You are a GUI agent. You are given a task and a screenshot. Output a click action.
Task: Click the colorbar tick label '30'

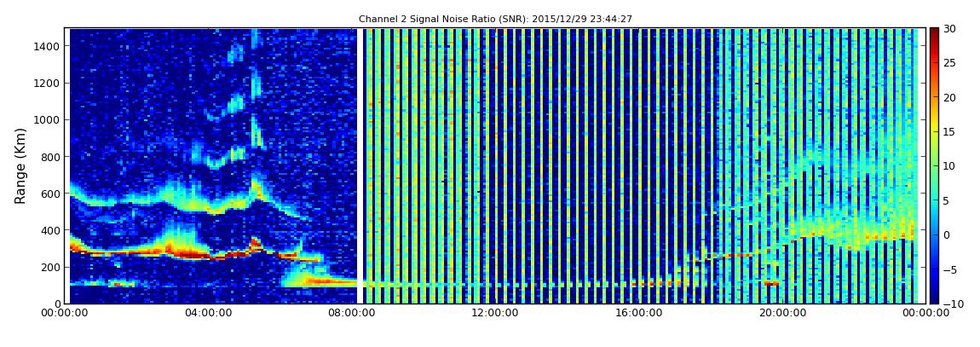[x=949, y=29]
